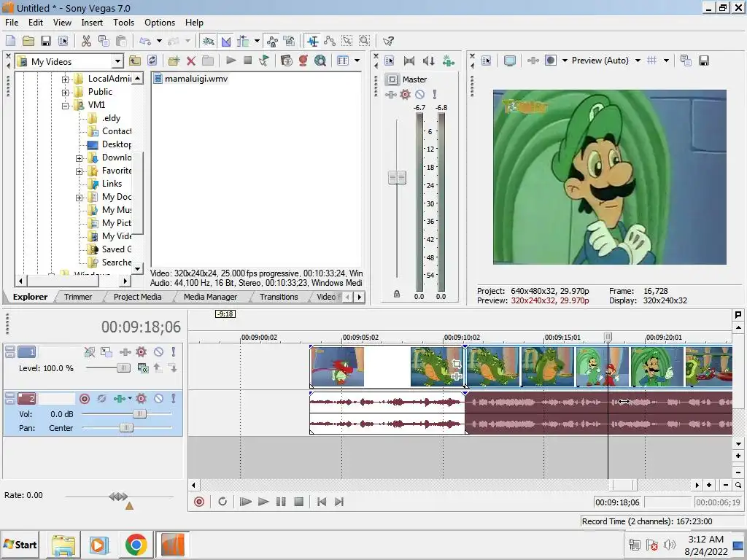The image size is (747, 560).
Task: Click the What's This help icon
Action: point(388,41)
